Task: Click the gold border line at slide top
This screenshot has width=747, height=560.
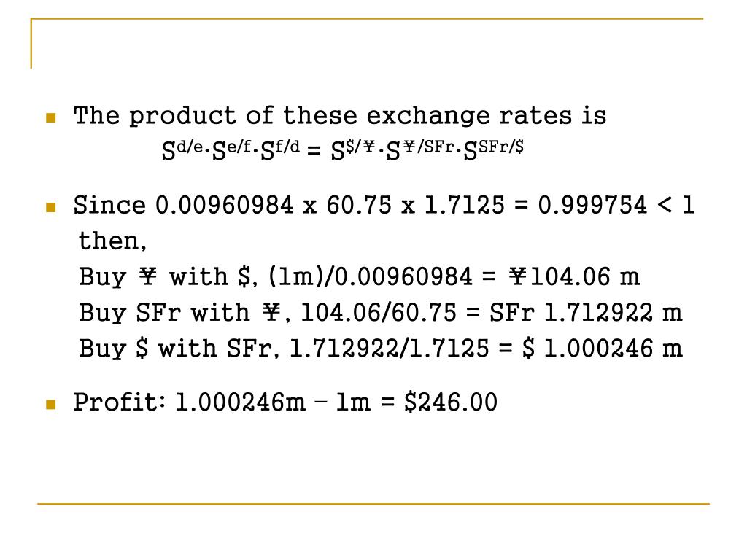Action: click(x=367, y=18)
